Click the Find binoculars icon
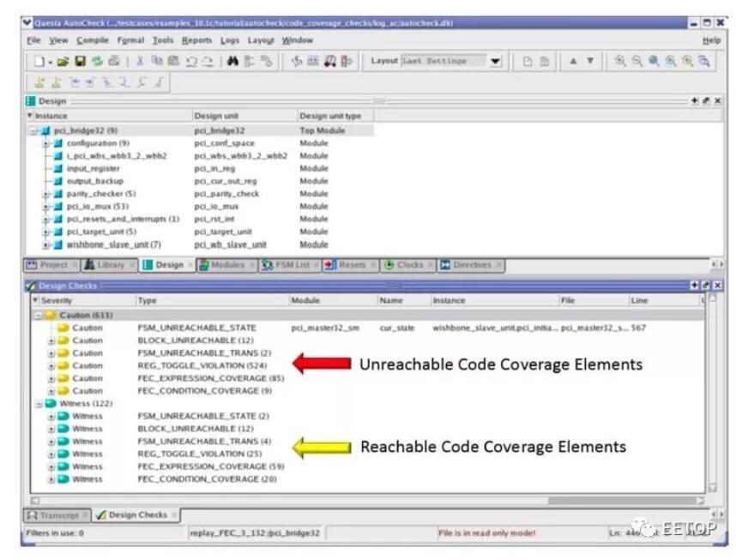 pyautogui.click(x=234, y=62)
